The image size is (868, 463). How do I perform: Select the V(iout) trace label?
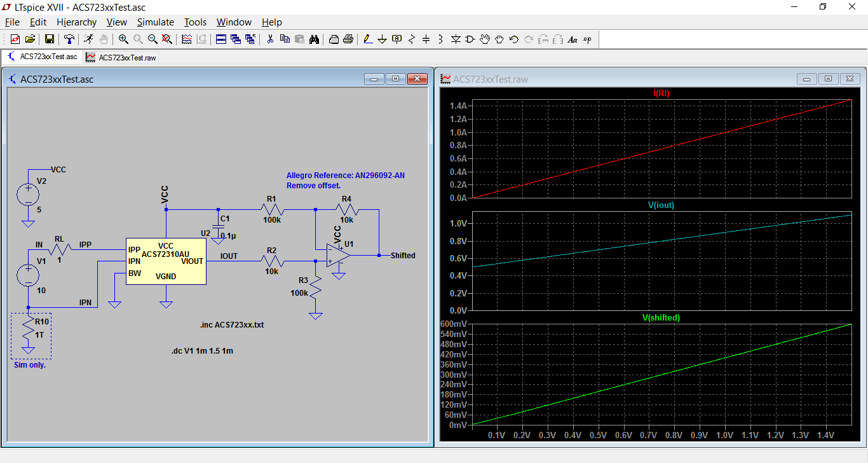[661, 205]
